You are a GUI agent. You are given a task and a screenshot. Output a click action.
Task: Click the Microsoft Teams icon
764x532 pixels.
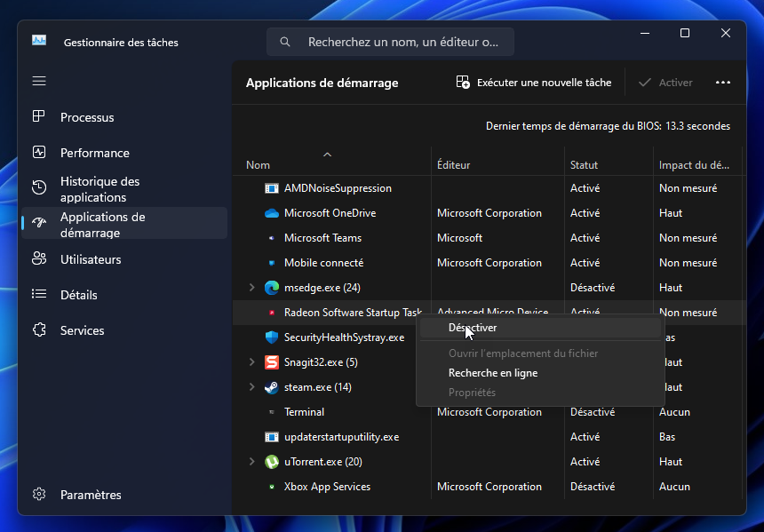(272, 238)
